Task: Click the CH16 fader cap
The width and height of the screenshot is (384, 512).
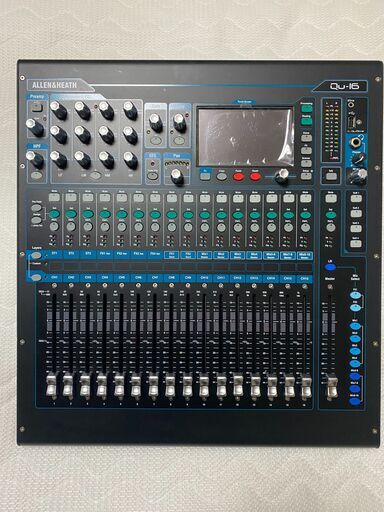Action: click(306, 387)
